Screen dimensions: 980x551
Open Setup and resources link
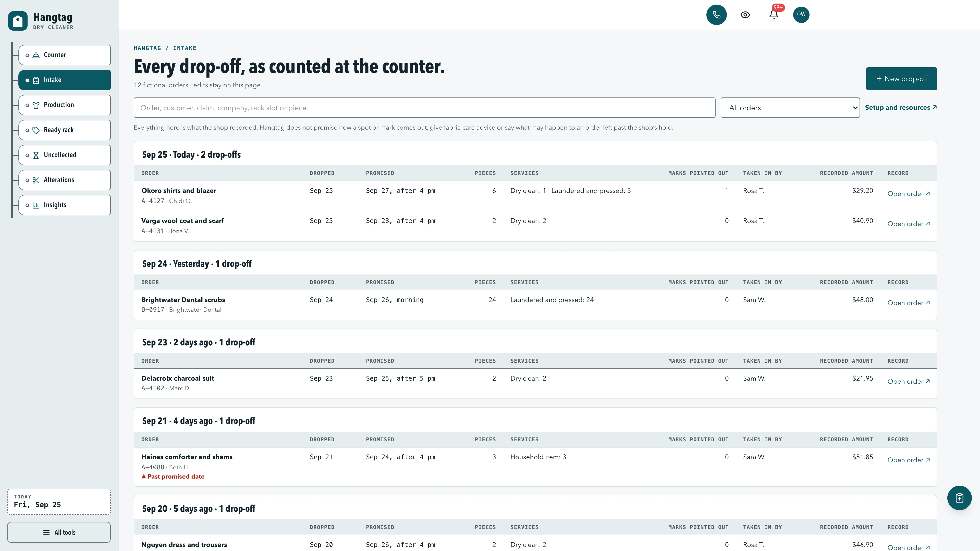coord(900,108)
